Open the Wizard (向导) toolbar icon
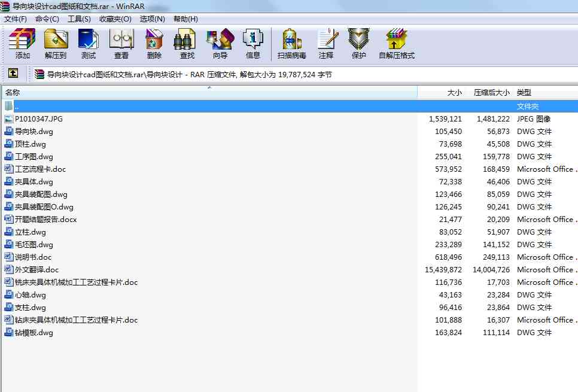 pos(220,39)
